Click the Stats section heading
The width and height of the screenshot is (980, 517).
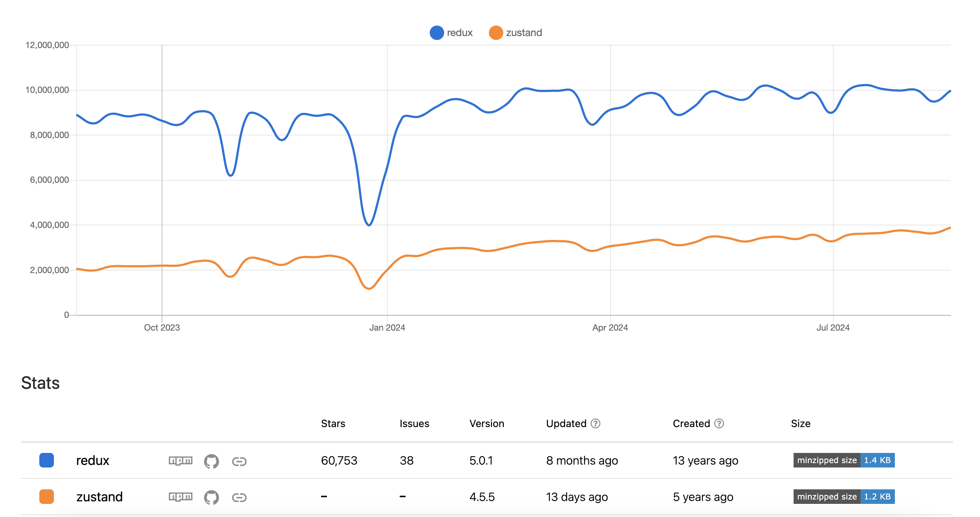tap(40, 383)
